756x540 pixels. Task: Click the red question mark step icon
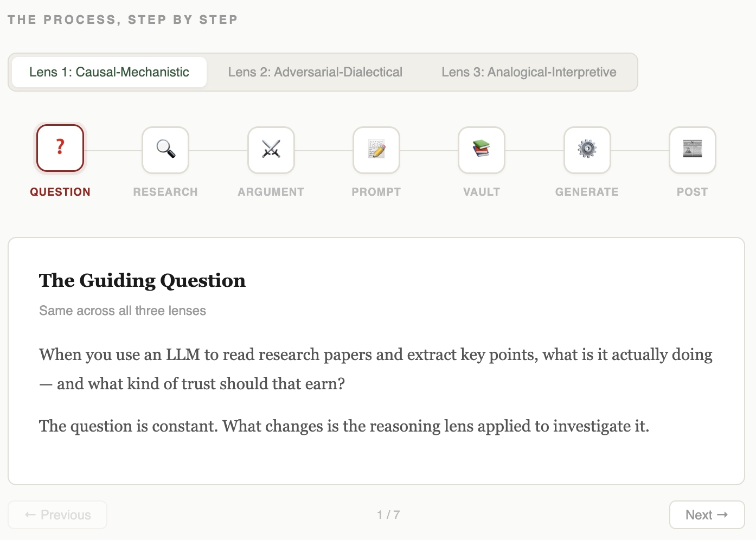click(60, 148)
